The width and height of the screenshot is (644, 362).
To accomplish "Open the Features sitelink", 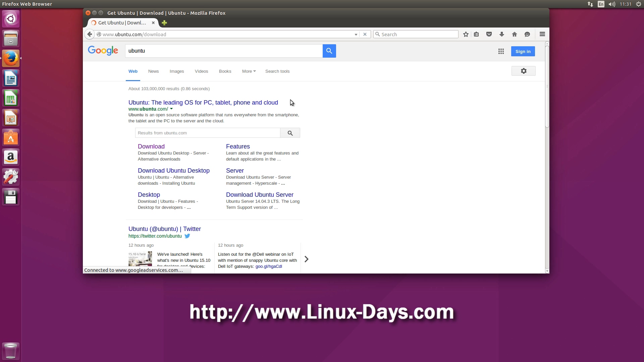I will (x=238, y=146).
